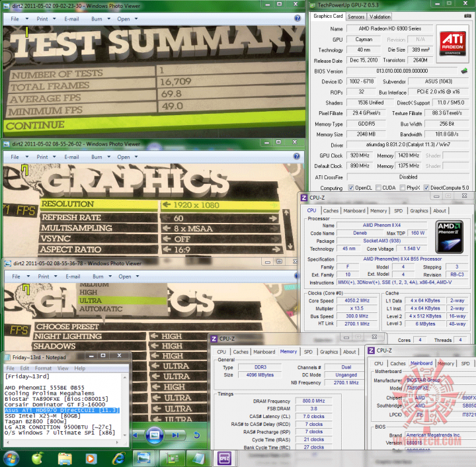Screen dimensions: 476x467
Task: Click GPU-Z screenshot camera icon
Action: click(x=468, y=16)
